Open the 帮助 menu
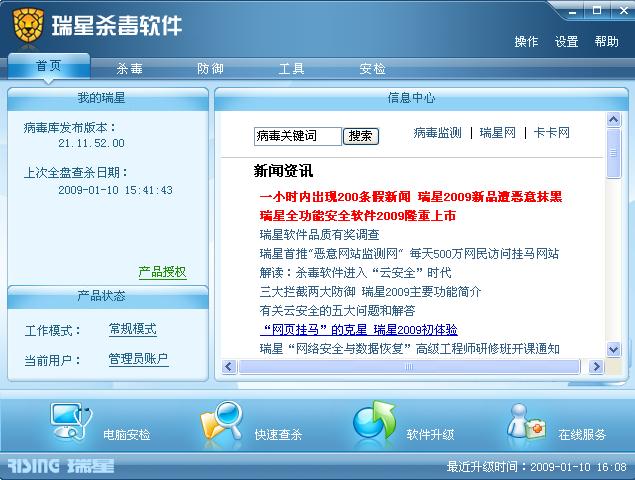635x480 pixels. click(606, 41)
